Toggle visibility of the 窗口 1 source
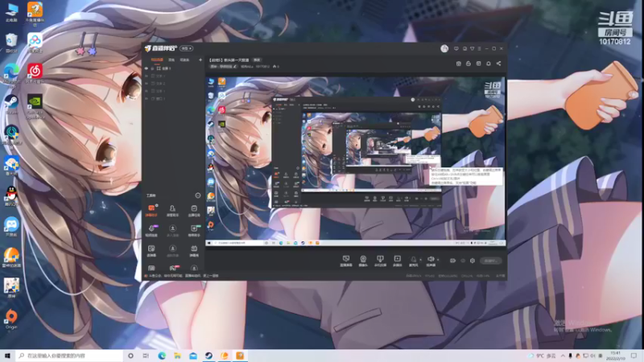Screen dimensions: 644x362 (147, 98)
